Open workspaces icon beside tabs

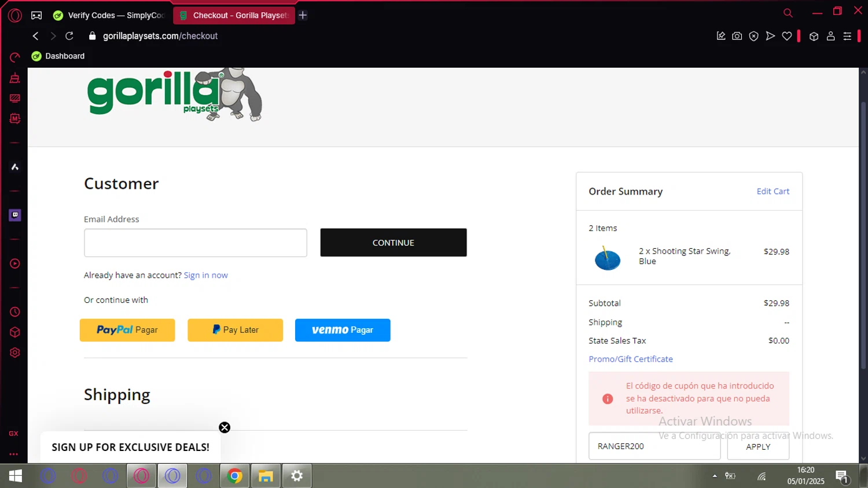coord(36,16)
